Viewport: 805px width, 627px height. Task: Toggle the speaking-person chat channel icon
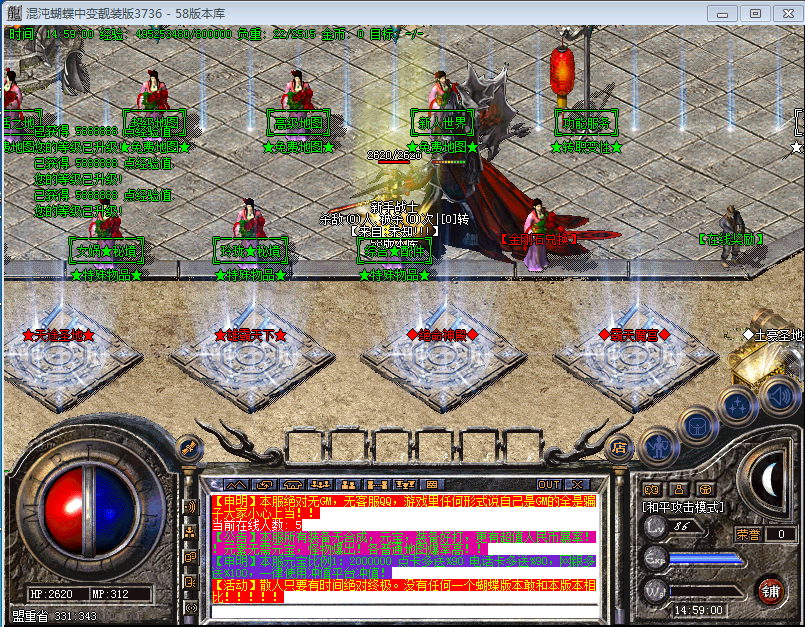pyautogui.click(x=190, y=582)
